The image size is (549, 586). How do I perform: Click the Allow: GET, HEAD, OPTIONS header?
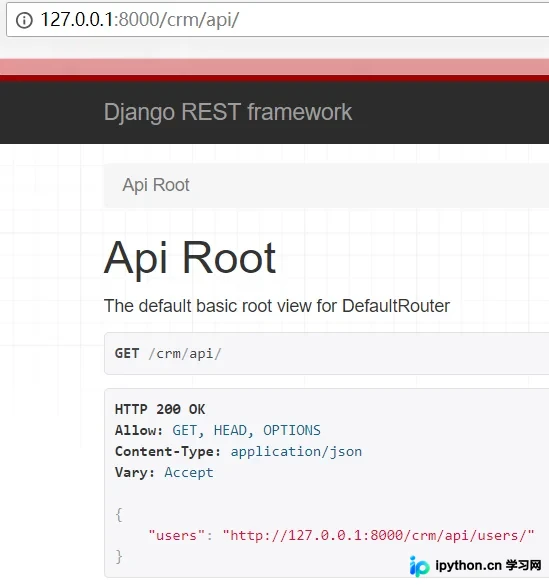pyautogui.click(x=218, y=430)
